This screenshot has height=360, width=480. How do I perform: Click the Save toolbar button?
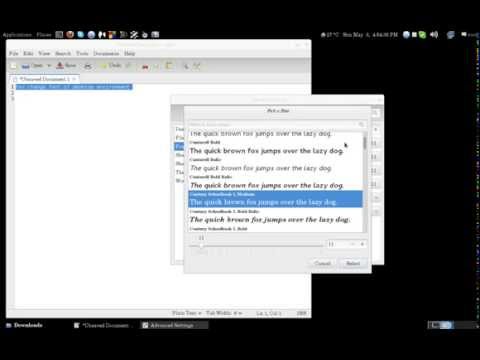tap(66, 66)
